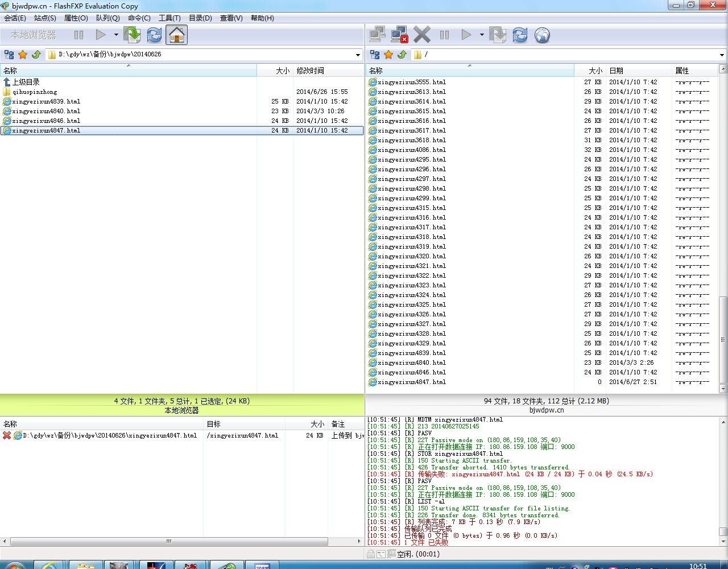
Task: Open local bookmarks star icon
Action: 23,55
